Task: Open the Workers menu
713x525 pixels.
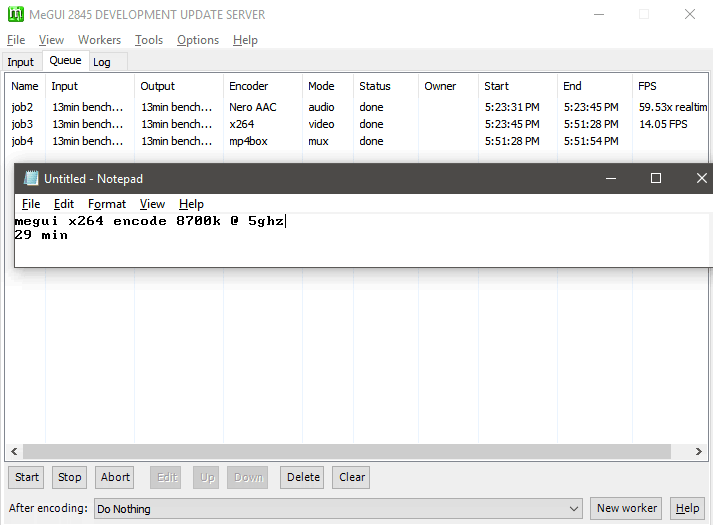Action: coord(99,40)
